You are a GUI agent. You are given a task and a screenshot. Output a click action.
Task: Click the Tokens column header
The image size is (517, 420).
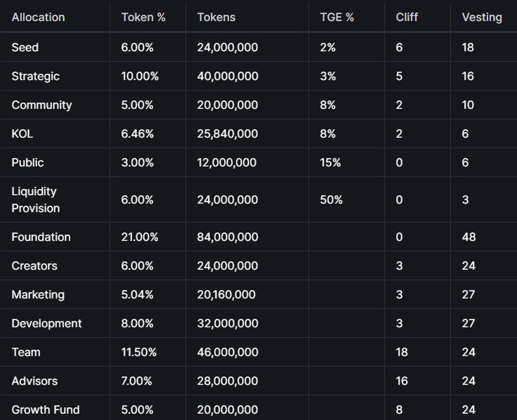pos(216,17)
